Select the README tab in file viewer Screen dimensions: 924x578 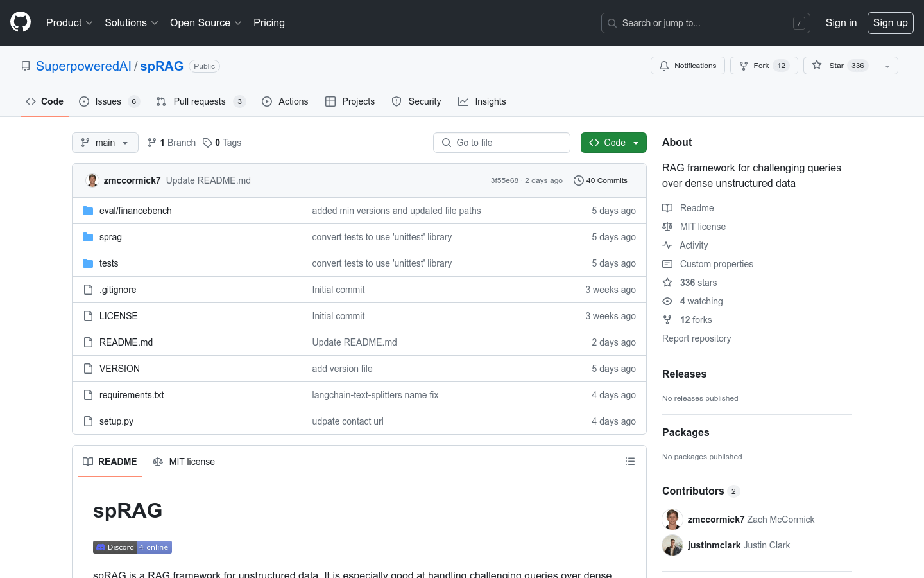click(x=110, y=462)
